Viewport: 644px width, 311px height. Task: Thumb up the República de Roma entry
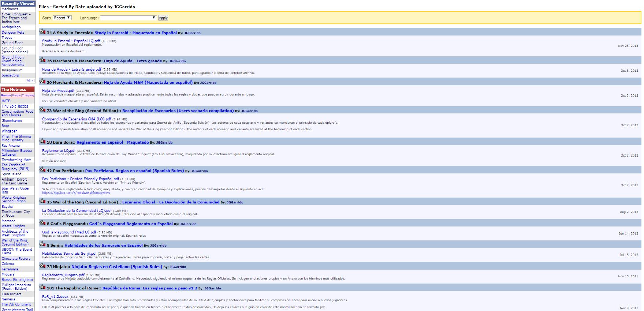[42, 287]
